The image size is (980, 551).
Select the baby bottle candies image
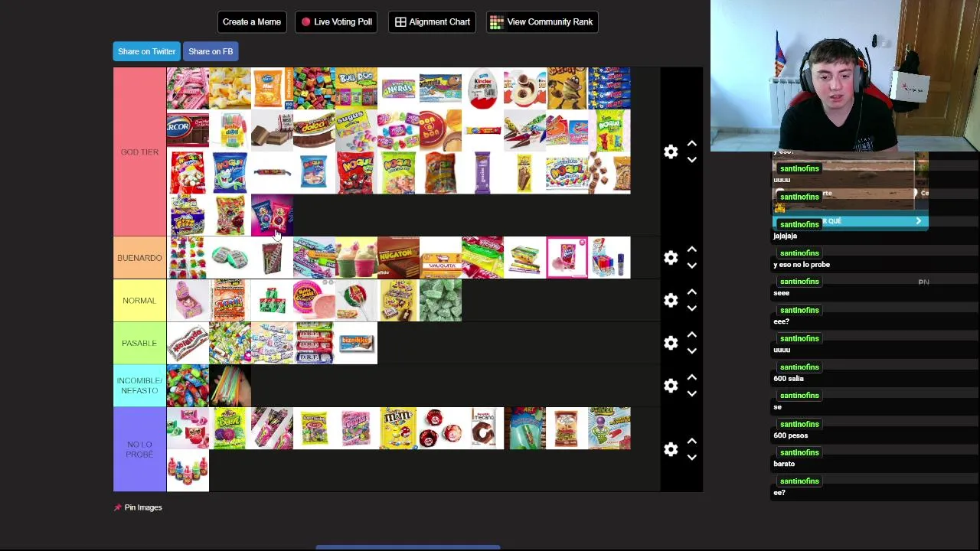[188, 471]
